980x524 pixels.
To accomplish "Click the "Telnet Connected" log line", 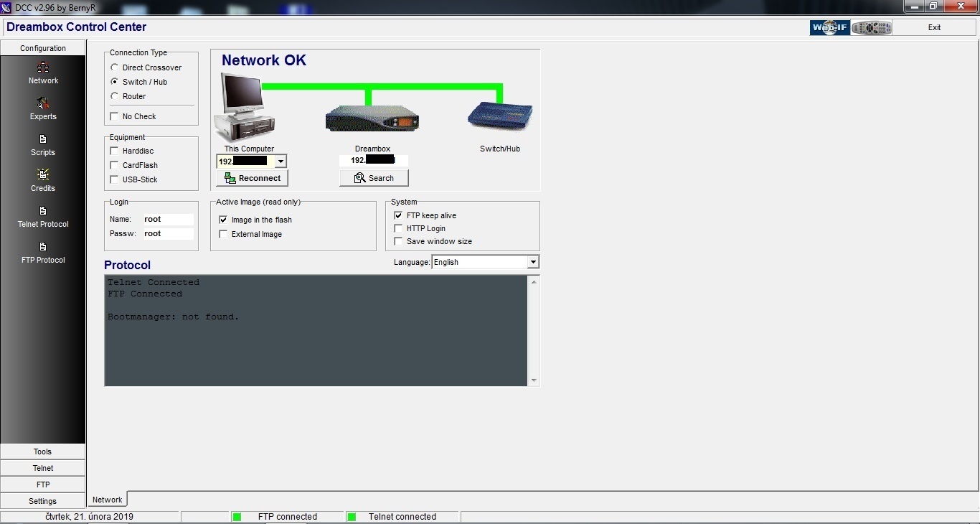I will pos(154,283).
